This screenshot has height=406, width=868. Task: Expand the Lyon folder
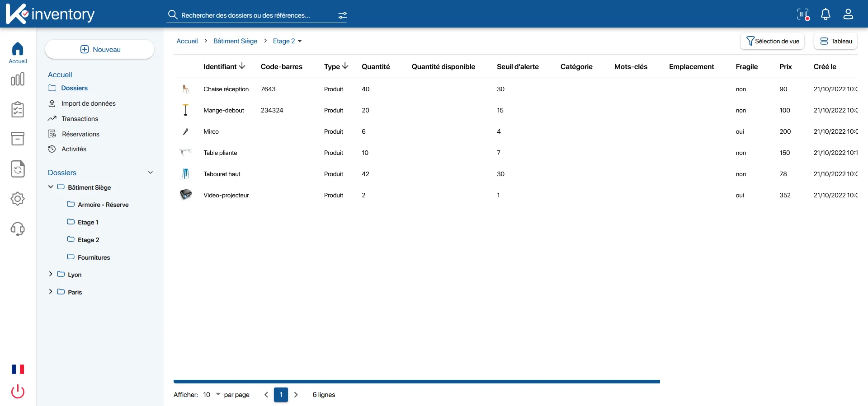tap(51, 274)
